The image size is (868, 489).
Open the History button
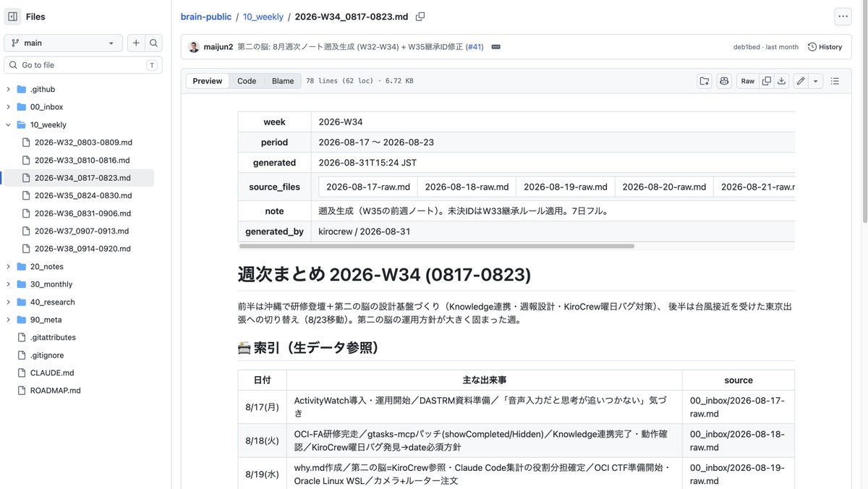tap(825, 47)
